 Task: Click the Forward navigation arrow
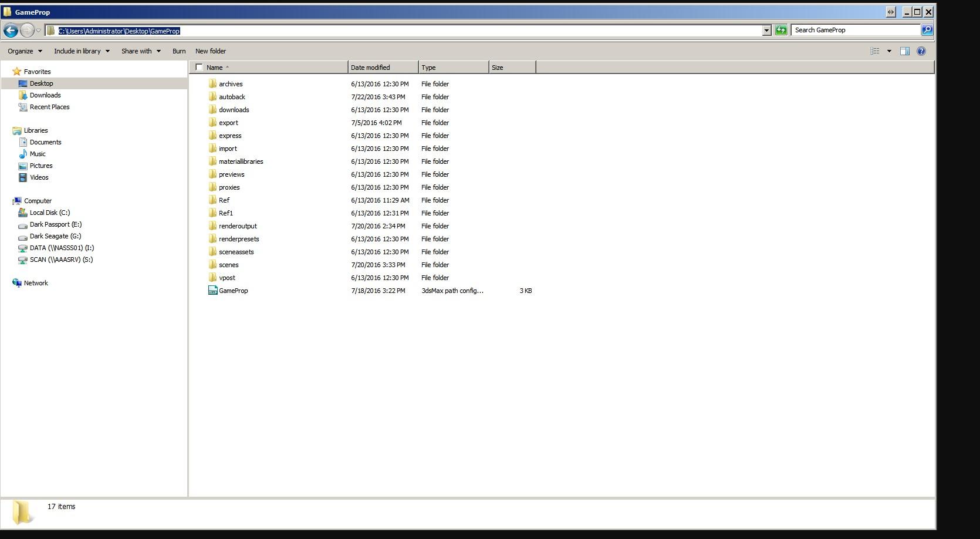(28, 30)
